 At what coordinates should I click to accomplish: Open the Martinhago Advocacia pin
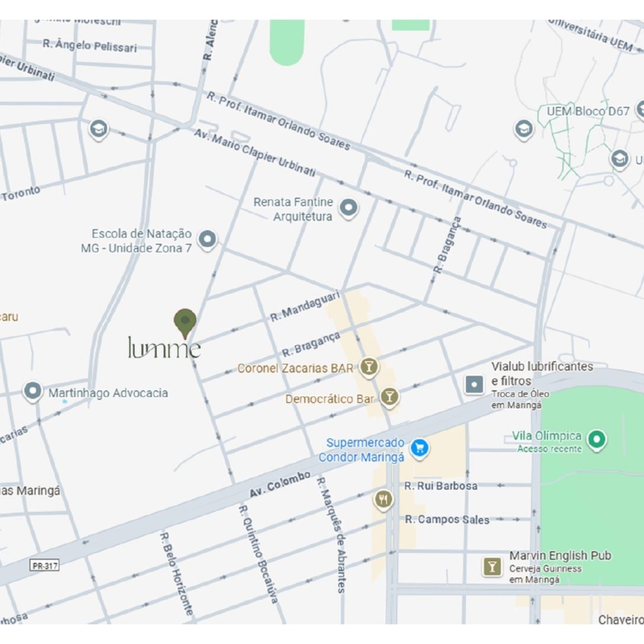pos(32,391)
